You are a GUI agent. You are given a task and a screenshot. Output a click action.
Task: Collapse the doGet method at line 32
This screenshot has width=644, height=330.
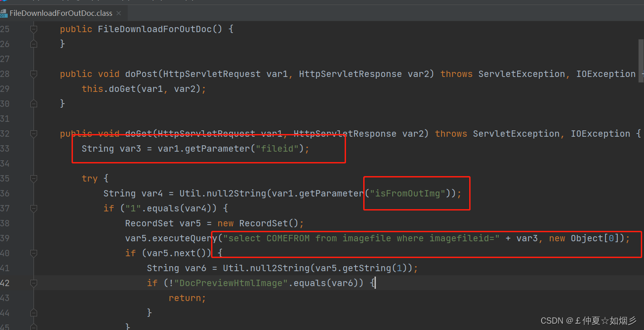(34, 134)
